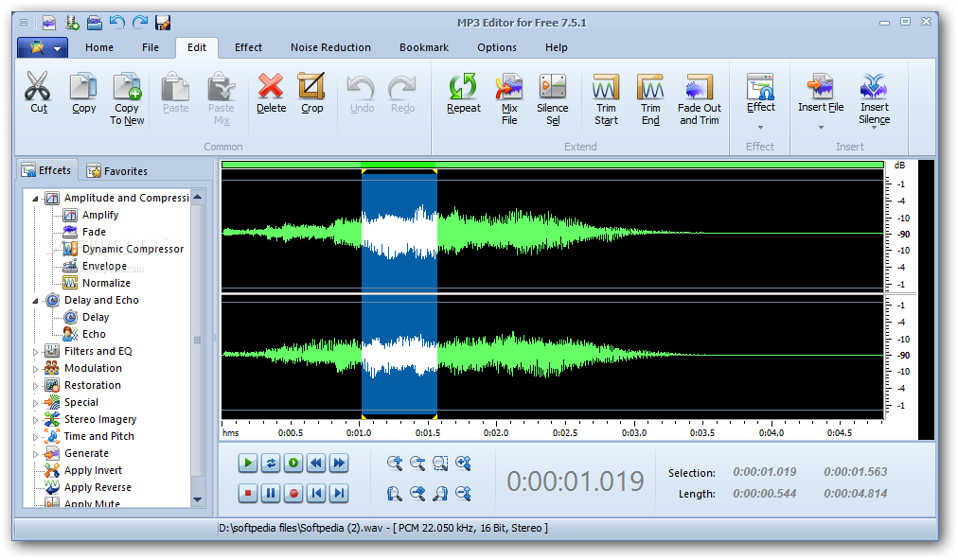Click the zoom out magnifier icon
Viewport: 958px width, 560px height.
[417, 464]
